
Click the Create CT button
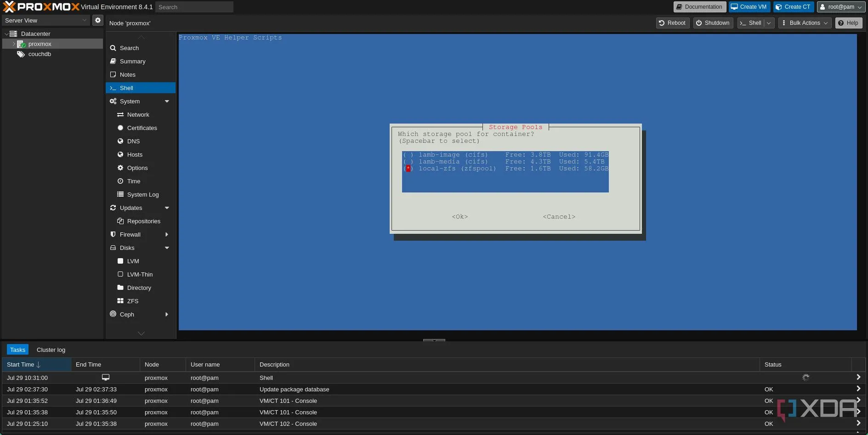tap(794, 7)
